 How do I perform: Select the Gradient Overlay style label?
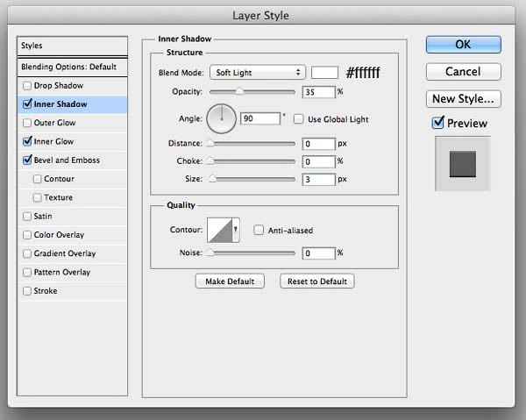(x=65, y=253)
